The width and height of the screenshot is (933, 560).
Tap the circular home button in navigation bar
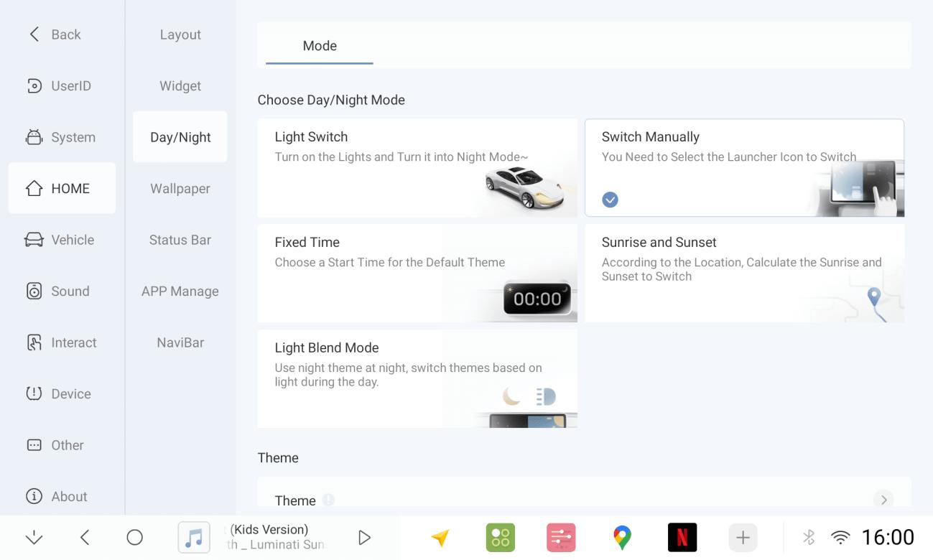pyautogui.click(x=134, y=537)
